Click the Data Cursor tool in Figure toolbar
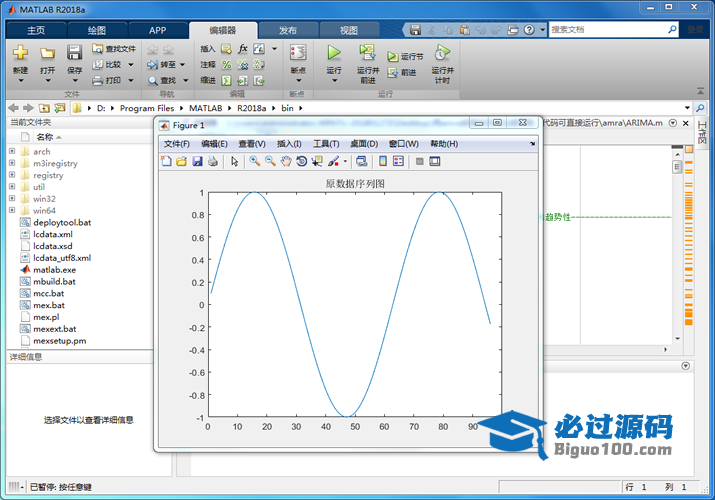 tap(317, 161)
